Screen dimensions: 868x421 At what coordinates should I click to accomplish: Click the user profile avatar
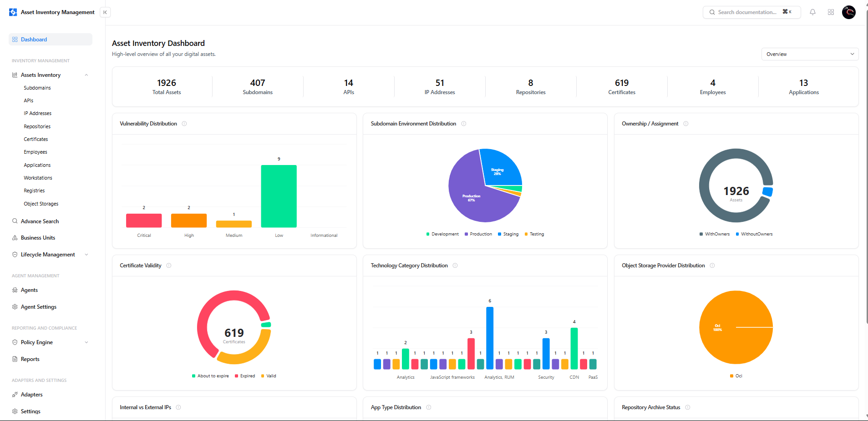tap(848, 12)
